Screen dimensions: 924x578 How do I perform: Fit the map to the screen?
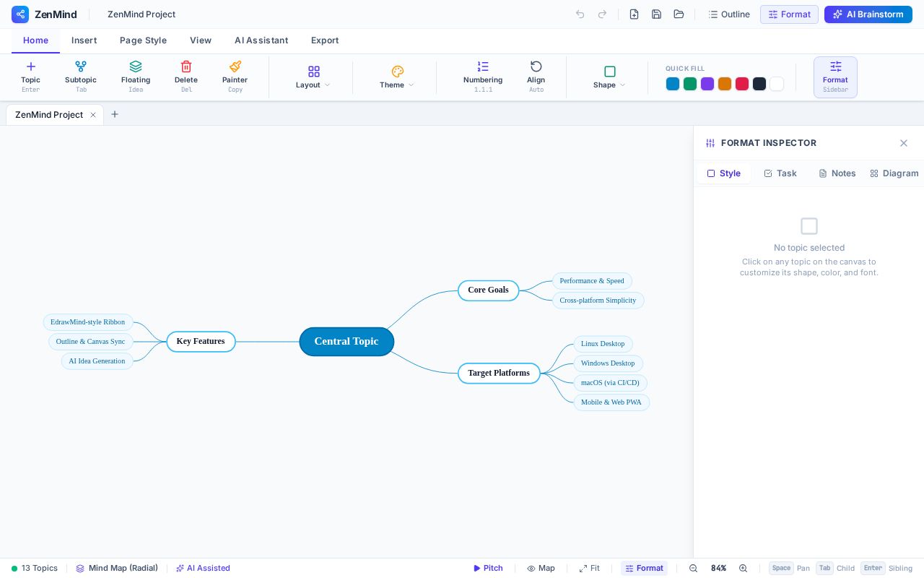(x=589, y=569)
